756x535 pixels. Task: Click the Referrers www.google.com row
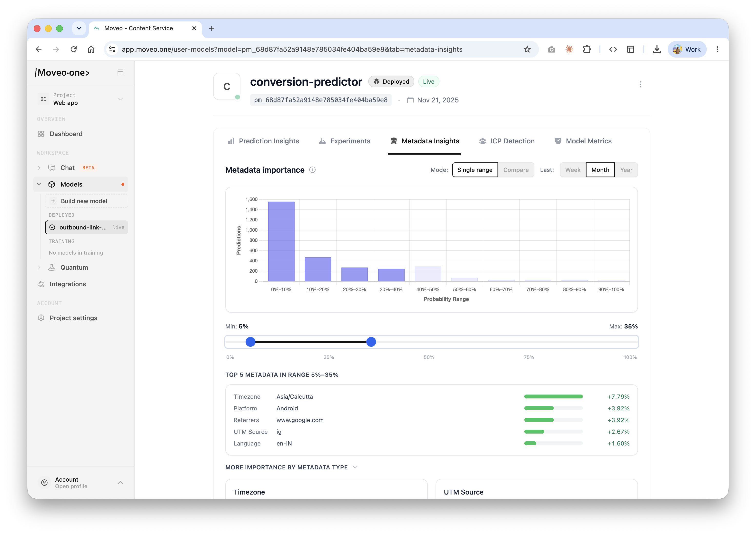tap(431, 420)
